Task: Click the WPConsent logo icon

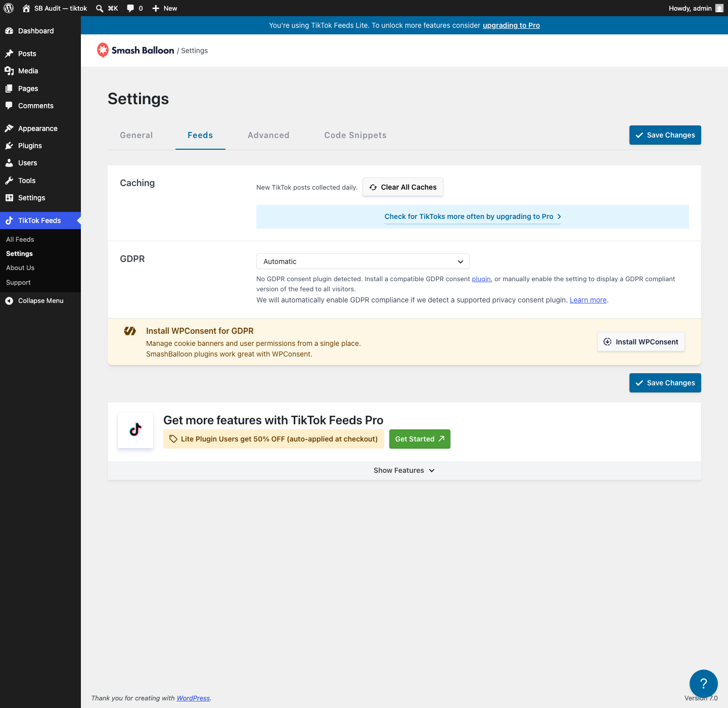Action: click(130, 331)
